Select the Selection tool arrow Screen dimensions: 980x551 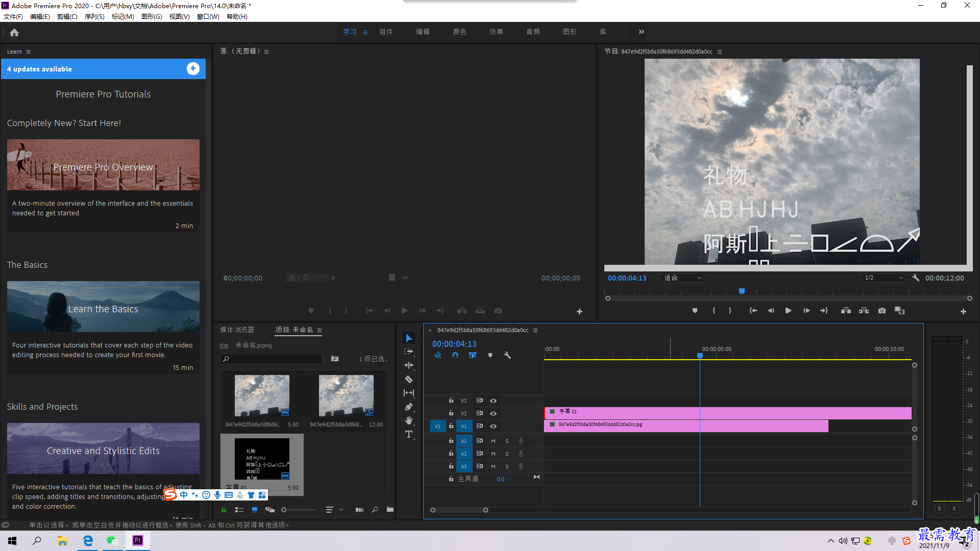pos(409,338)
